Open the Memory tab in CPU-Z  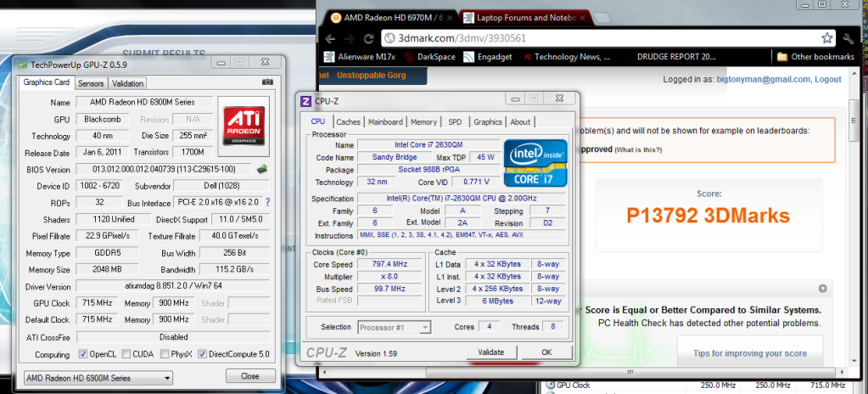pos(423,122)
